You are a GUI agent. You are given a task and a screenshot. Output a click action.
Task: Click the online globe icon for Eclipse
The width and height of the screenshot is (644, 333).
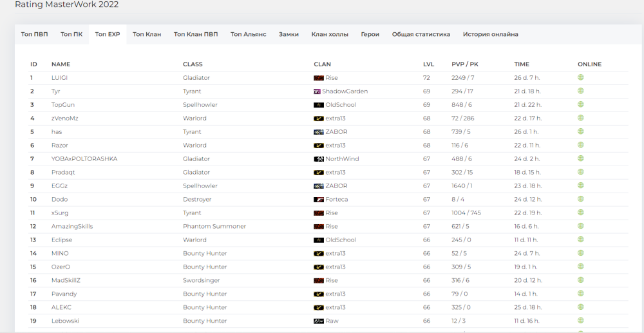[x=581, y=240]
